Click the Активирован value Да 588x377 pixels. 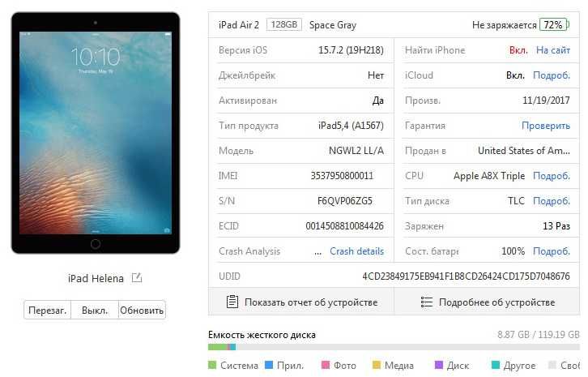point(377,101)
